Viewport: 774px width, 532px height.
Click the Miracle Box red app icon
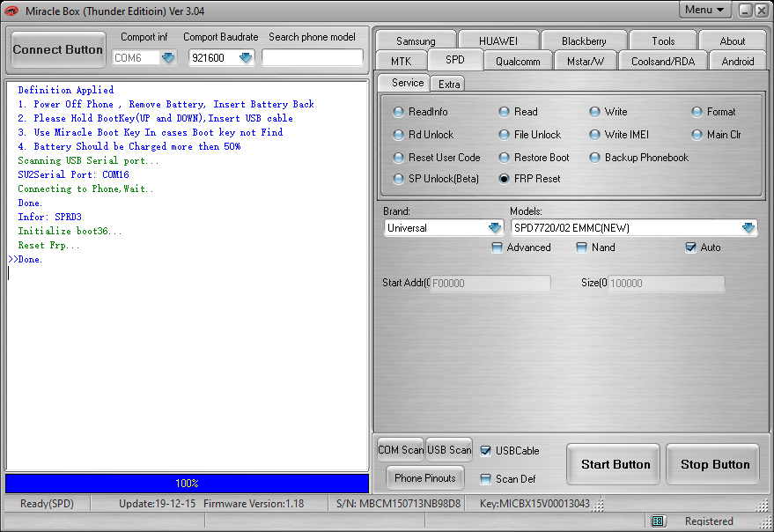[x=11, y=11]
